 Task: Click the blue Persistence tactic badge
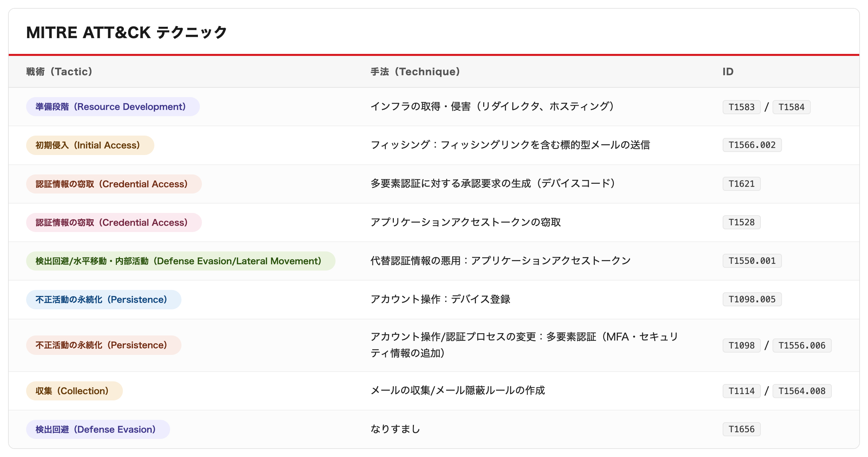click(x=104, y=299)
